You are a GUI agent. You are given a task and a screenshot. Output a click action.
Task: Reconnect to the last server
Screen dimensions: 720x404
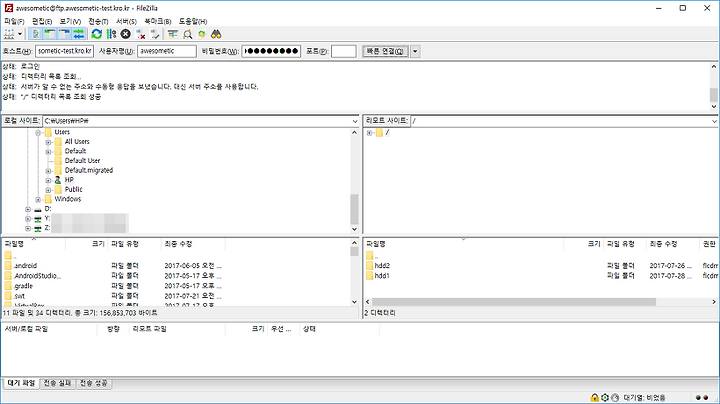(155, 34)
